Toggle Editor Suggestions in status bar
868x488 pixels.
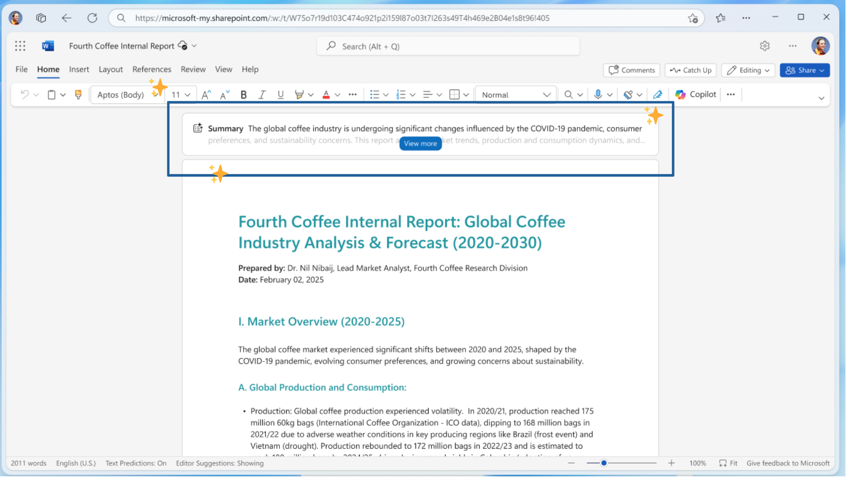tap(219, 463)
